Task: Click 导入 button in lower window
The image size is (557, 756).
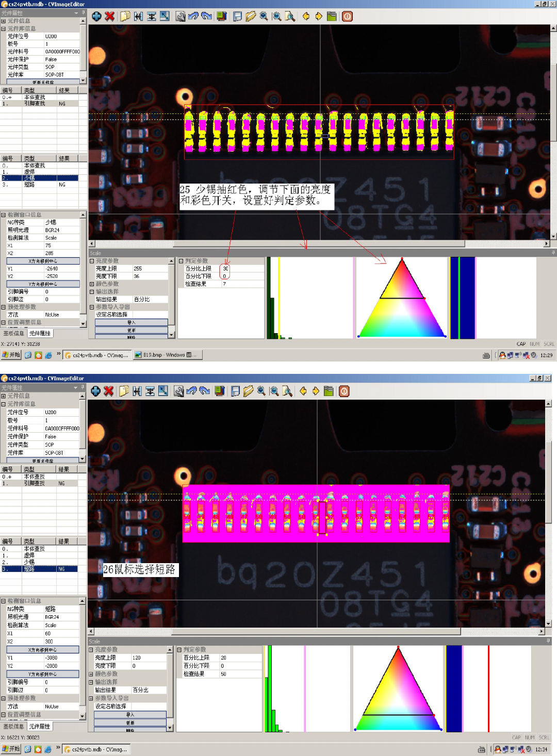Action: pyautogui.click(x=130, y=715)
